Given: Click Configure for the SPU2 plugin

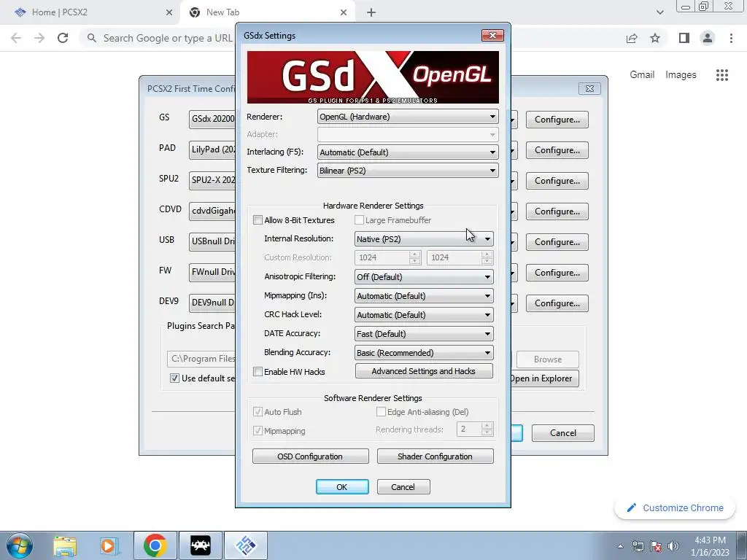Looking at the screenshot, I should (557, 181).
